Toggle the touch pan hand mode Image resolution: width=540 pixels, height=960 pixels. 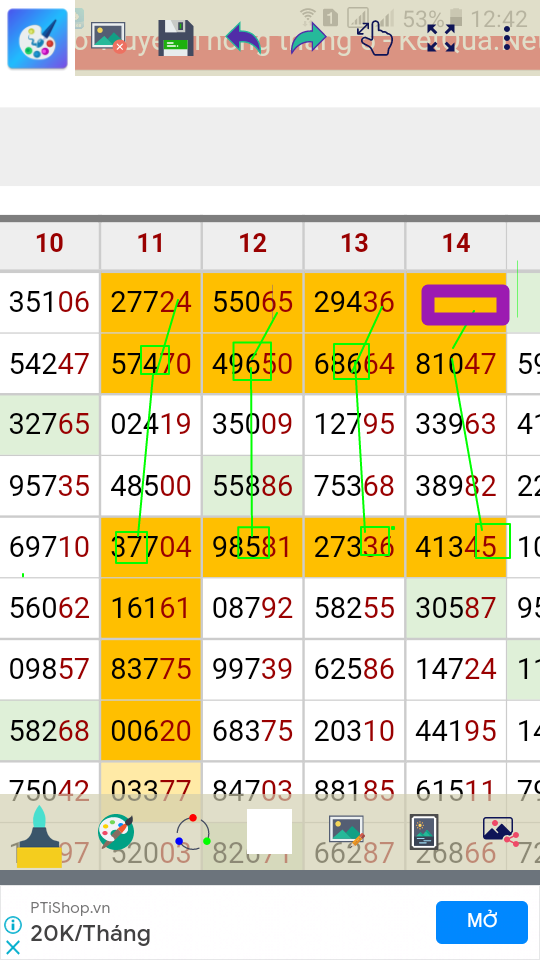click(375, 38)
